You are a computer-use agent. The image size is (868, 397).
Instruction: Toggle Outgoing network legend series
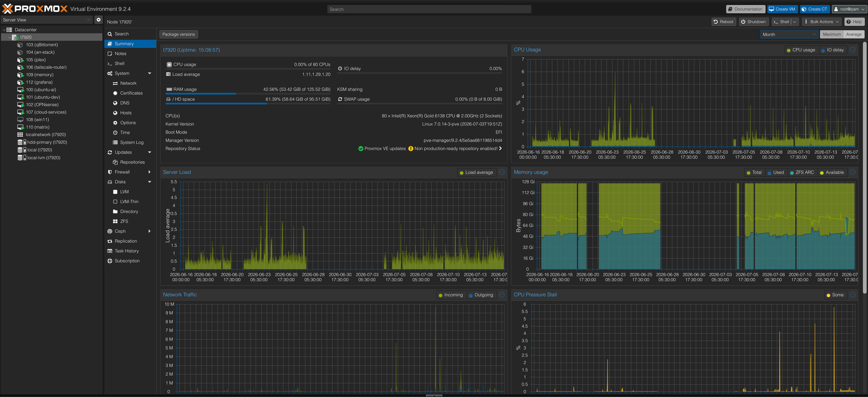pyautogui.click(x=480, y=295)
